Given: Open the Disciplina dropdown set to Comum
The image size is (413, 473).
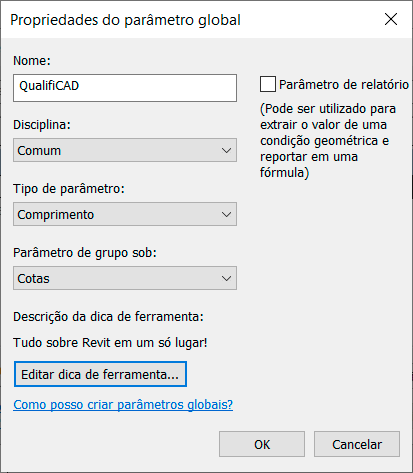Looking at the screenshot, I should click(x=125, y=150).
